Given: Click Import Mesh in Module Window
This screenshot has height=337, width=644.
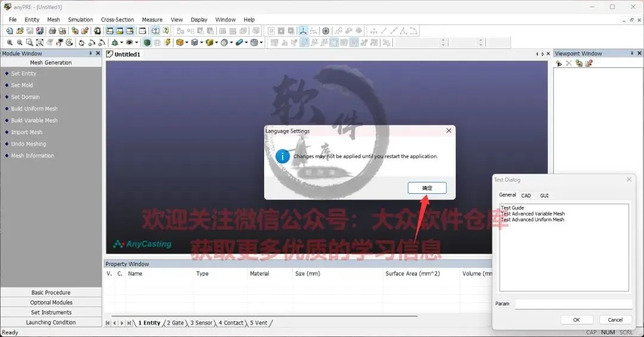Looking at the screenshot, I should 27,132.
